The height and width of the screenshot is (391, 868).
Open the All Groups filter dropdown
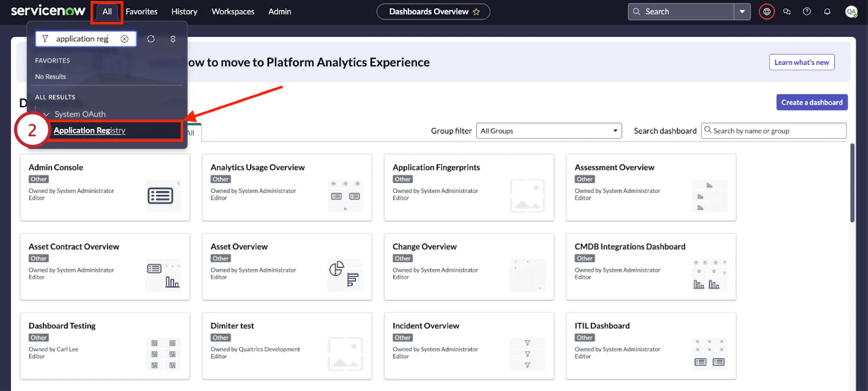(549, 131)
